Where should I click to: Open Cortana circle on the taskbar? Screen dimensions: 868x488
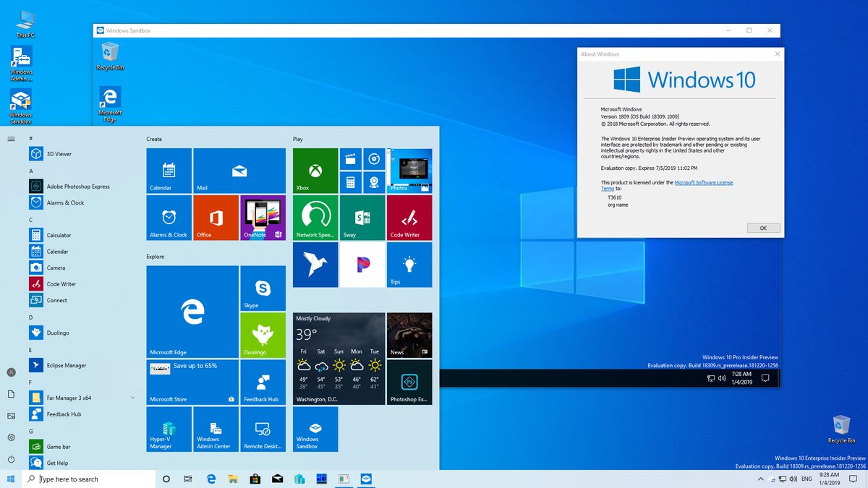166,479
